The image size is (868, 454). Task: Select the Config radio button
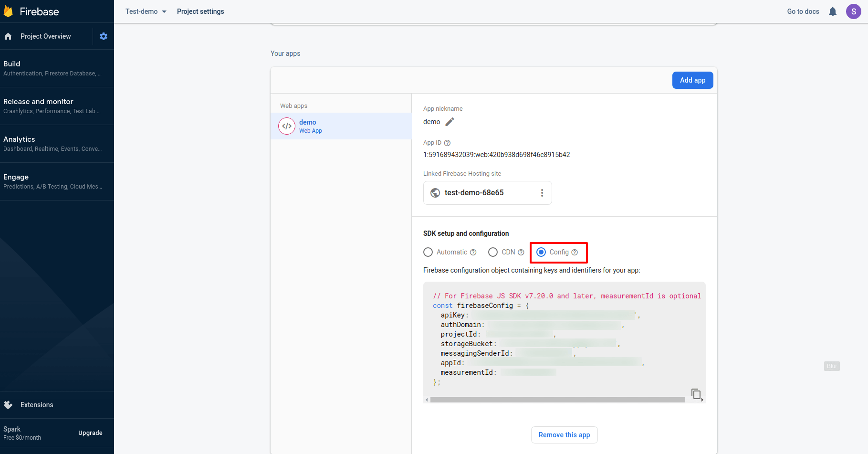(541, 252)
